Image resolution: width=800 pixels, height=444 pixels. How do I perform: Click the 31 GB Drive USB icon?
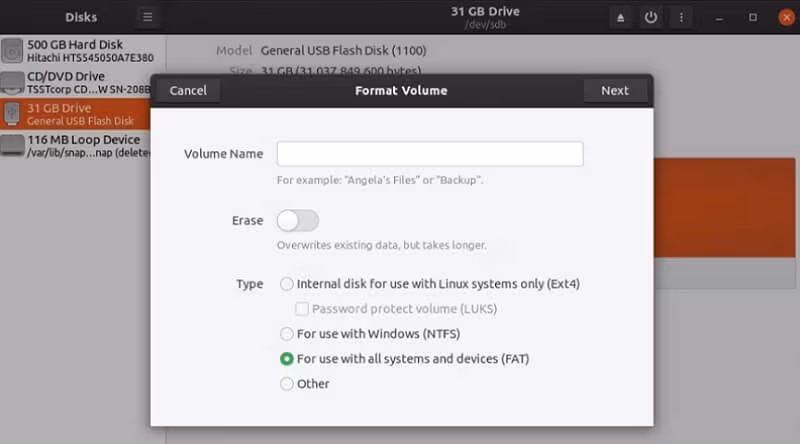click(x=13, y=114)
